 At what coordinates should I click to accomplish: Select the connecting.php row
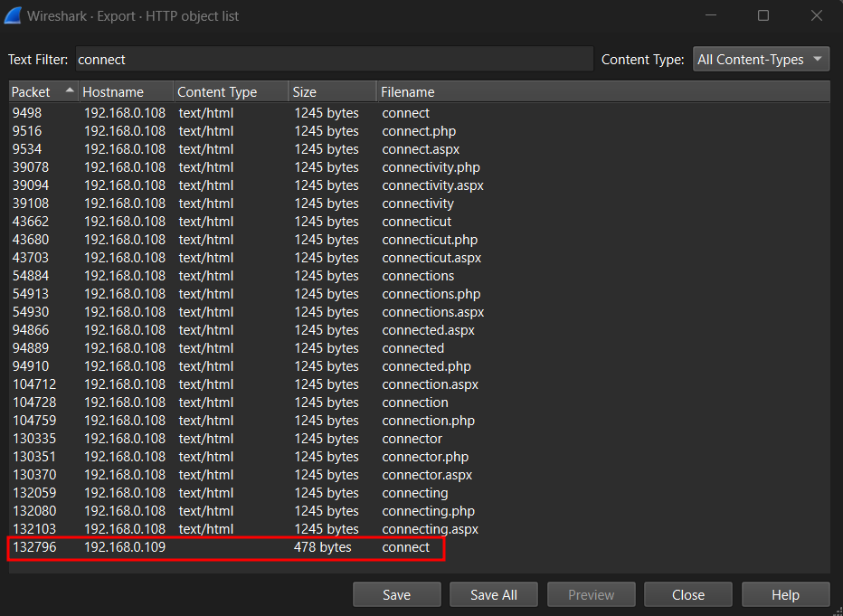[420, 511]
